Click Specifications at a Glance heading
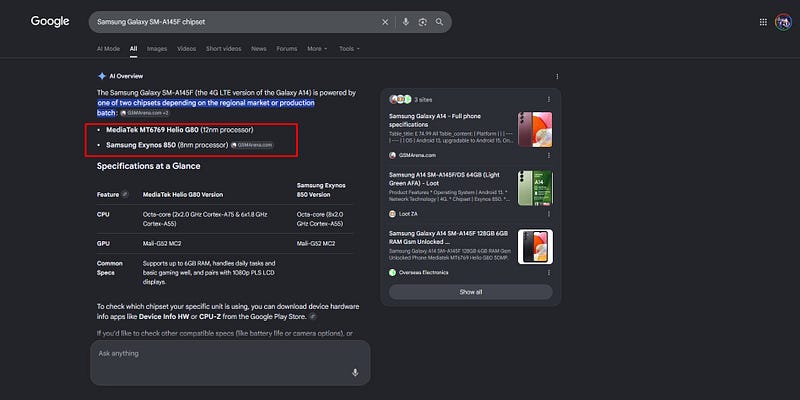800x400 pixels. tap(148, 166)
